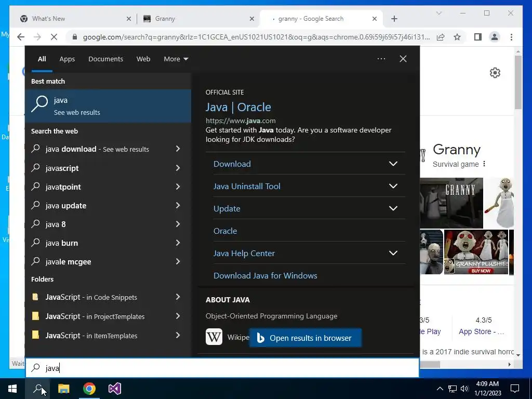Open JavaScript folder in Code Snippets
Viewport: 532px width, 399px height.
(108, 297)
